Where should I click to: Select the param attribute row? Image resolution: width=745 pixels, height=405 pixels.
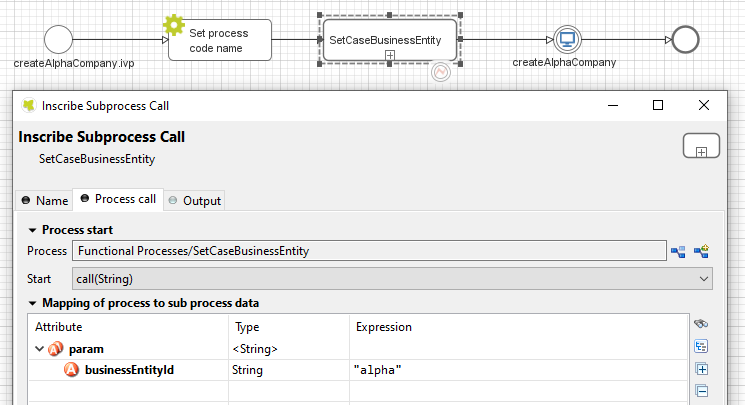(358, 349)
